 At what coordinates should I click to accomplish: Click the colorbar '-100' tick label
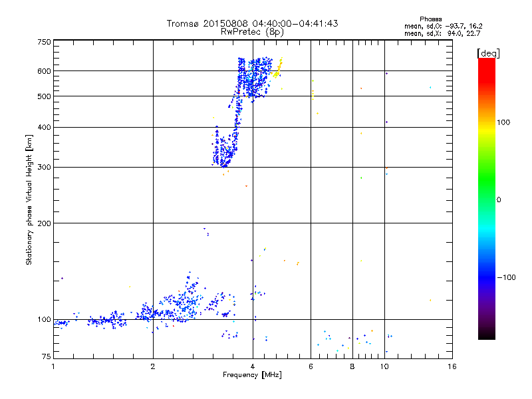[x=506, y=277]
